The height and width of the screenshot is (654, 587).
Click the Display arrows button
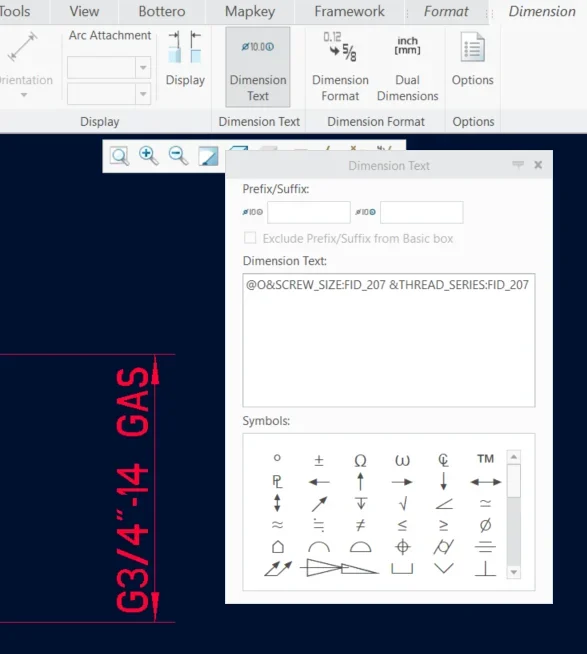pos(185,58)
